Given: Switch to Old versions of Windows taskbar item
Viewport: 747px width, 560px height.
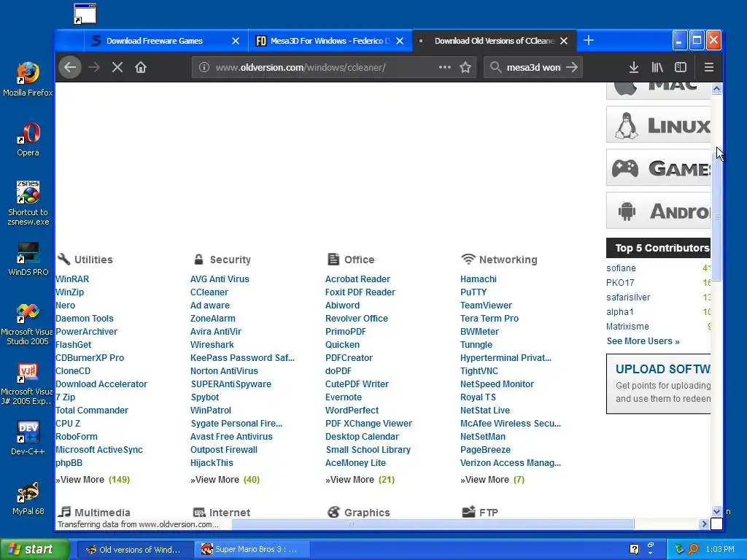Looking at the screenshot, I should point(135,550).
